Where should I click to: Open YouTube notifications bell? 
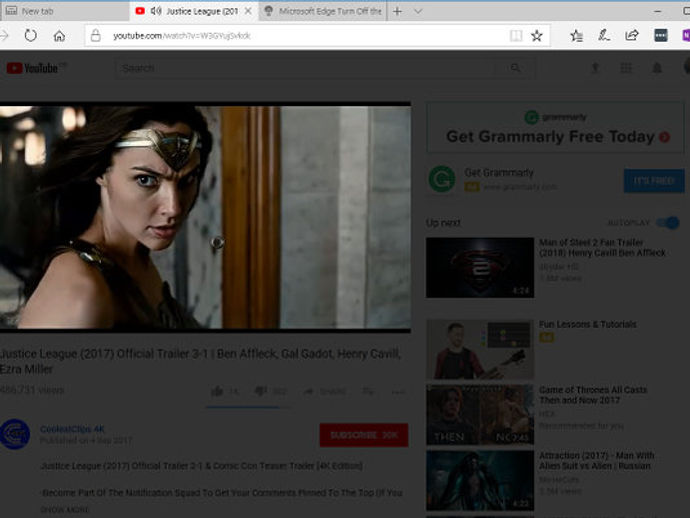657,68
